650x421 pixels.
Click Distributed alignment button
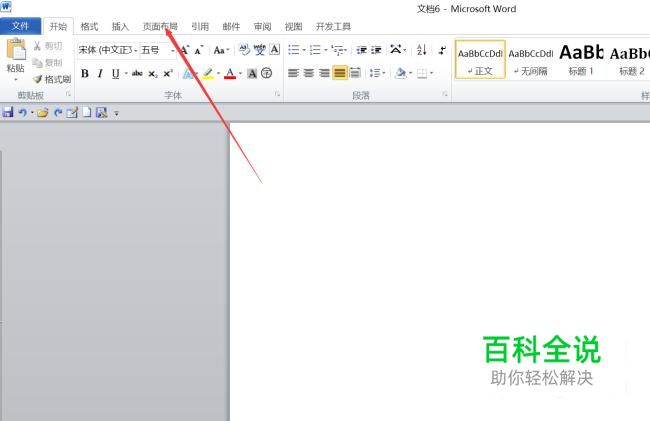[355, 73]
